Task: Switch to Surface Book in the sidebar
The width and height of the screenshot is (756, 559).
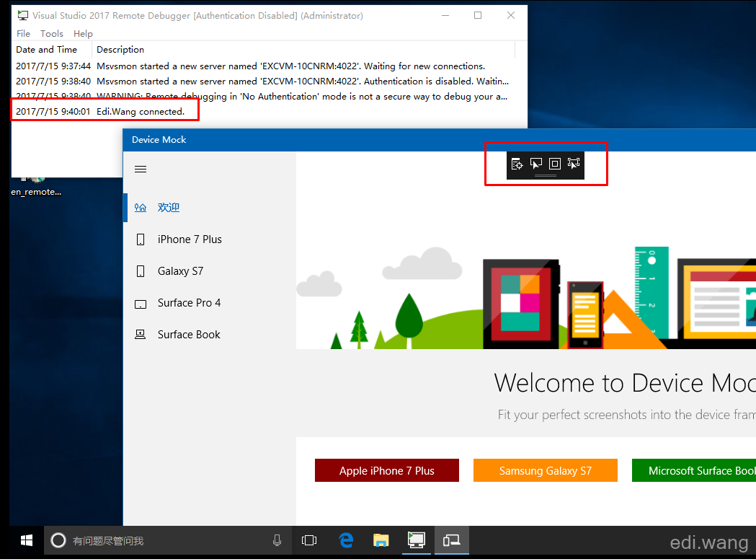Action: (x=209, y=335)
